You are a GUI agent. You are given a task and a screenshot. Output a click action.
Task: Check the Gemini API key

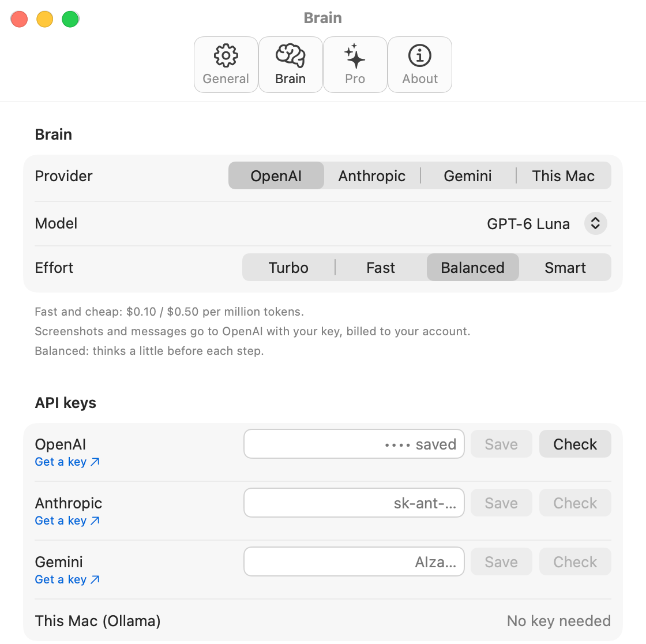[575, 562]
